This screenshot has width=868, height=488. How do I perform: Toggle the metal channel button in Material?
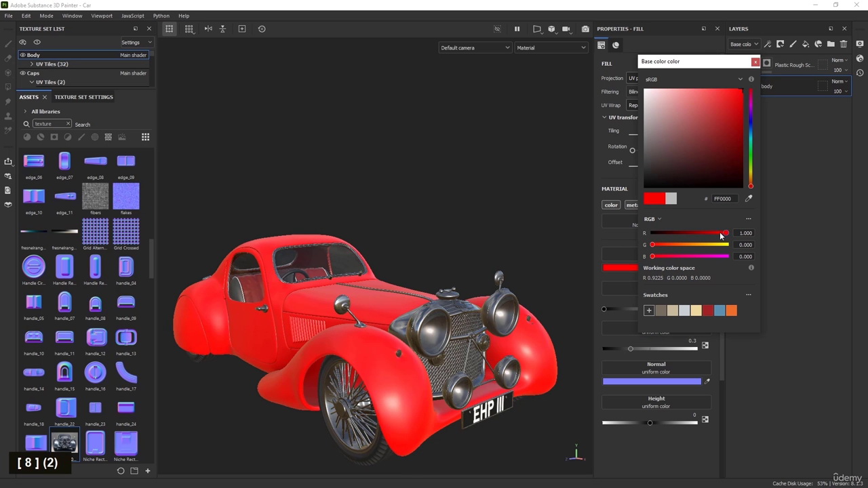(x=631, y=205)
